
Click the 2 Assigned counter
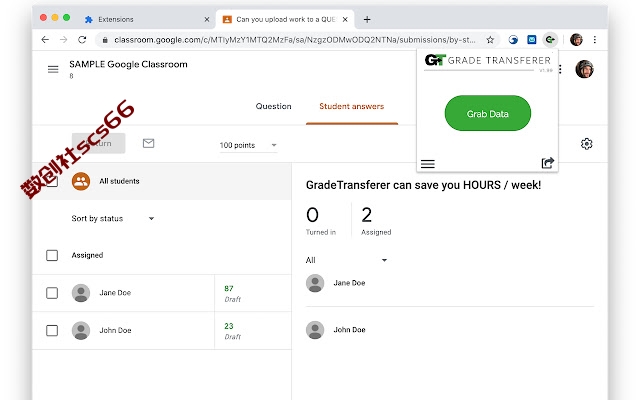point(376,221)
